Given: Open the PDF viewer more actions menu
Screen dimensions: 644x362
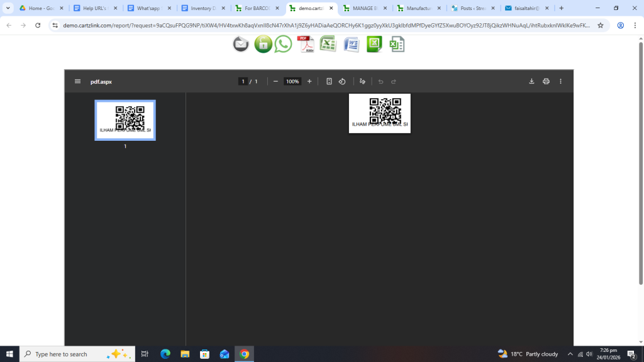Looking at the screenshot, I should [x=560, y=82].
